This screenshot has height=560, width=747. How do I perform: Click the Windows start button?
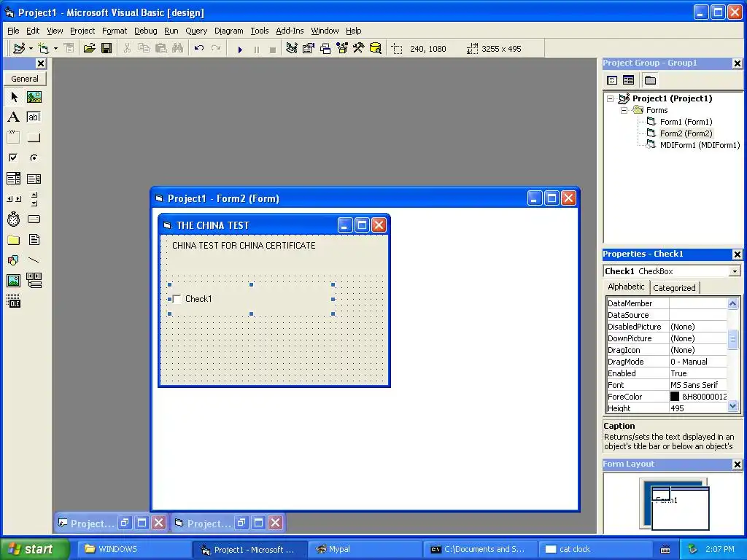[35, 549]
